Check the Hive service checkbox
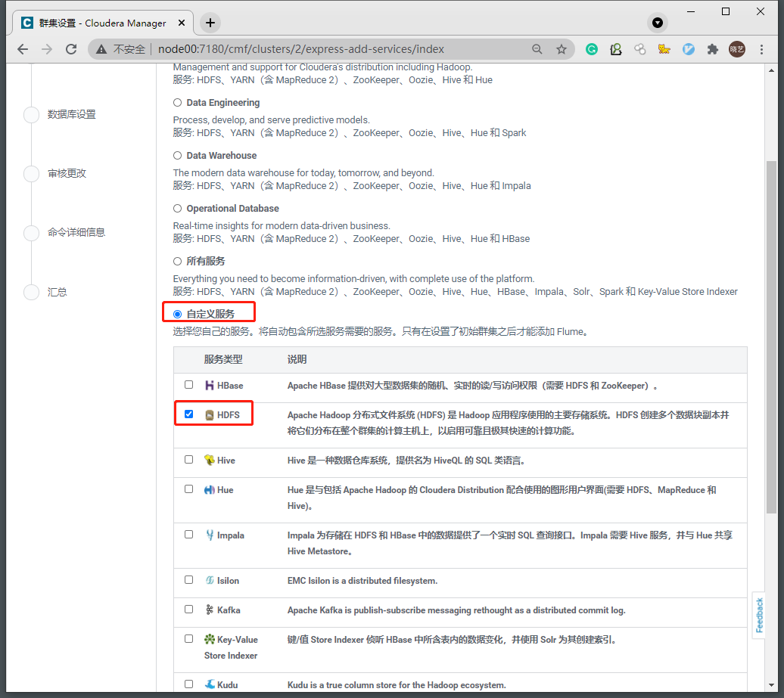This screenshot has height=698, width=784. (188, 460)
